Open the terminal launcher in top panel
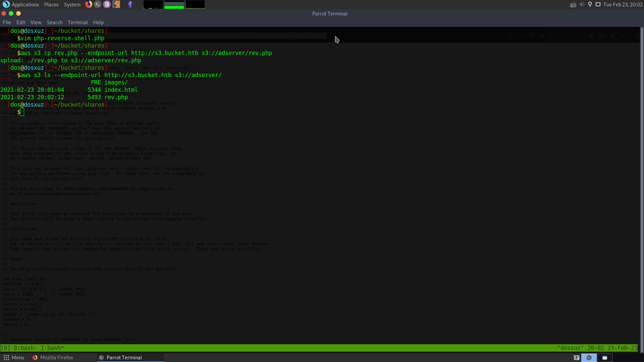Viewport: 644px width, 362px height. point(98,4)
